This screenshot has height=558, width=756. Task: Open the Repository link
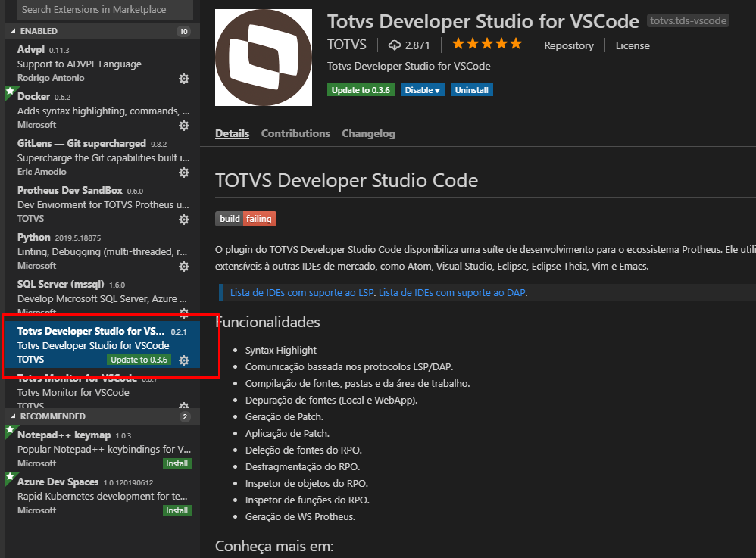[x=569, y=45]
